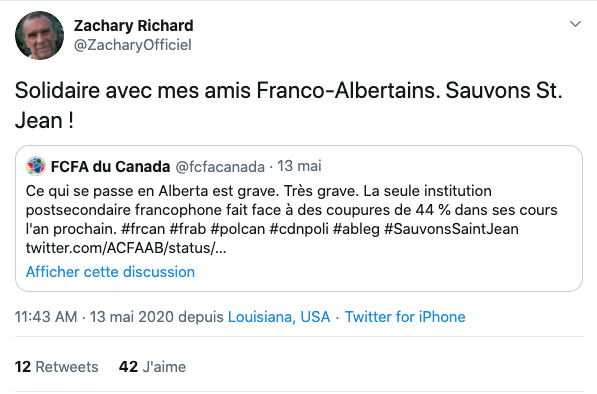Follow the twitter.com/ACFAAB/status link
This screenshot has height=394, width=597.
pyautogui.click(x=126, y=248)
